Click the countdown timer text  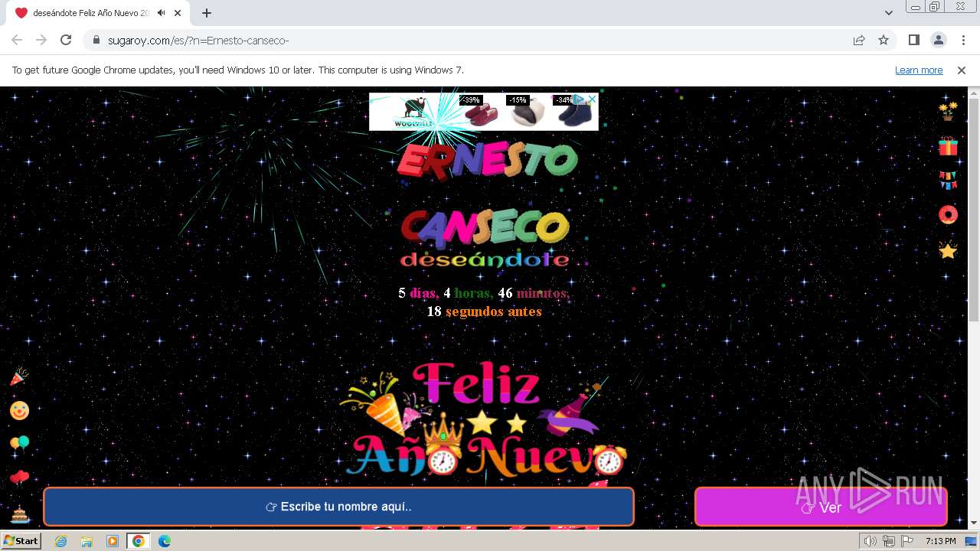(x=484, y=302)
